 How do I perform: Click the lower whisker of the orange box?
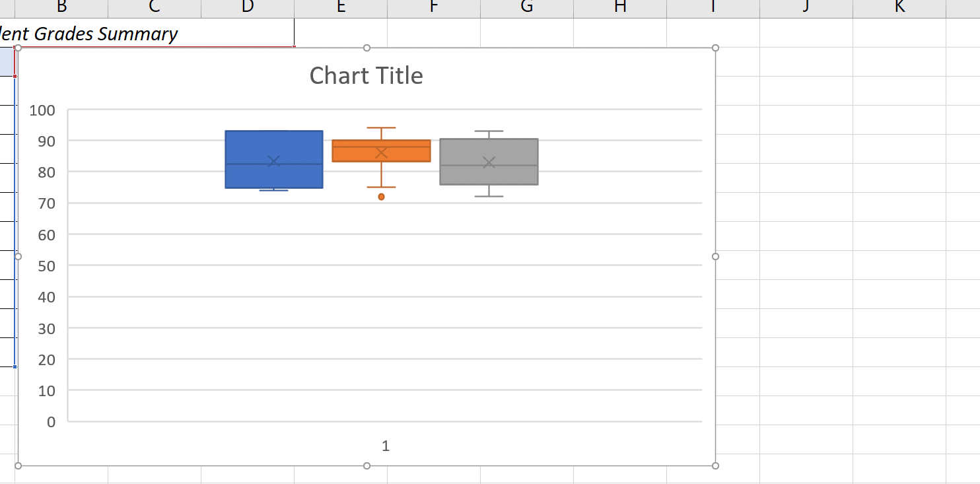tap(382, 178)
